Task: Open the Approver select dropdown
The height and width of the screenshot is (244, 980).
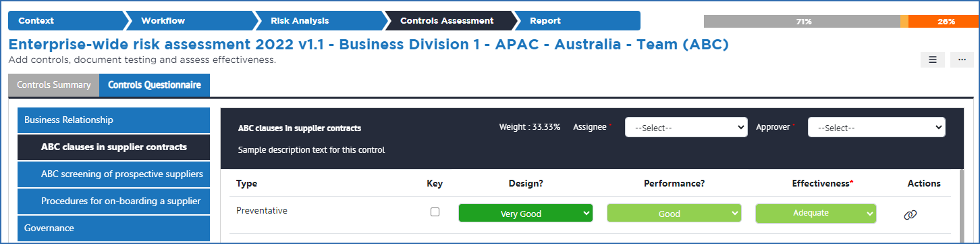Action: click(877, 127)
